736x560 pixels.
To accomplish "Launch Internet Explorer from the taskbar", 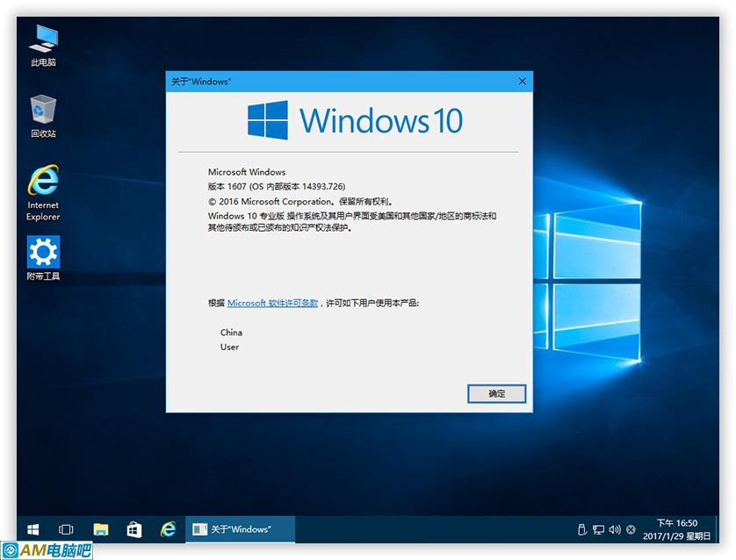I will [x=168, y=529].
